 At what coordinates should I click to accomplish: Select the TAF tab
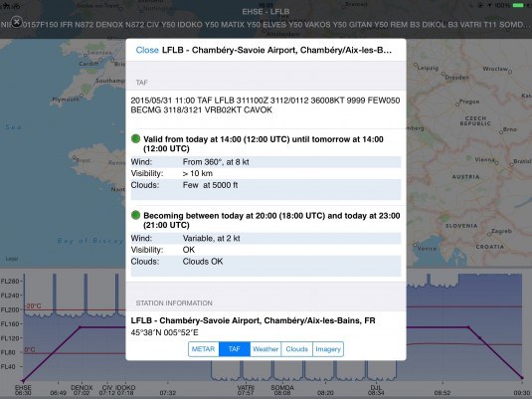(235, 349)
